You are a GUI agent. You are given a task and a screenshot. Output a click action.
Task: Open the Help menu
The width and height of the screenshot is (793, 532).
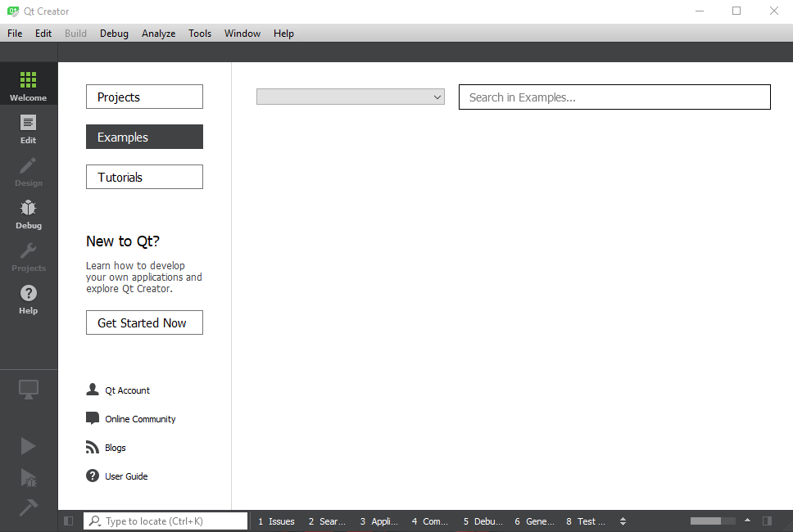pyautogui.click(x=283, y=34)
